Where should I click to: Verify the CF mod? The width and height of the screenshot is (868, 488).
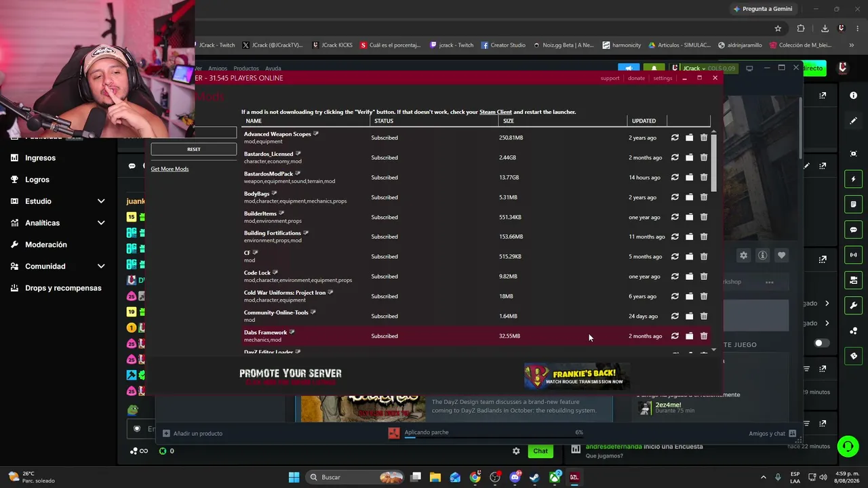675,256
